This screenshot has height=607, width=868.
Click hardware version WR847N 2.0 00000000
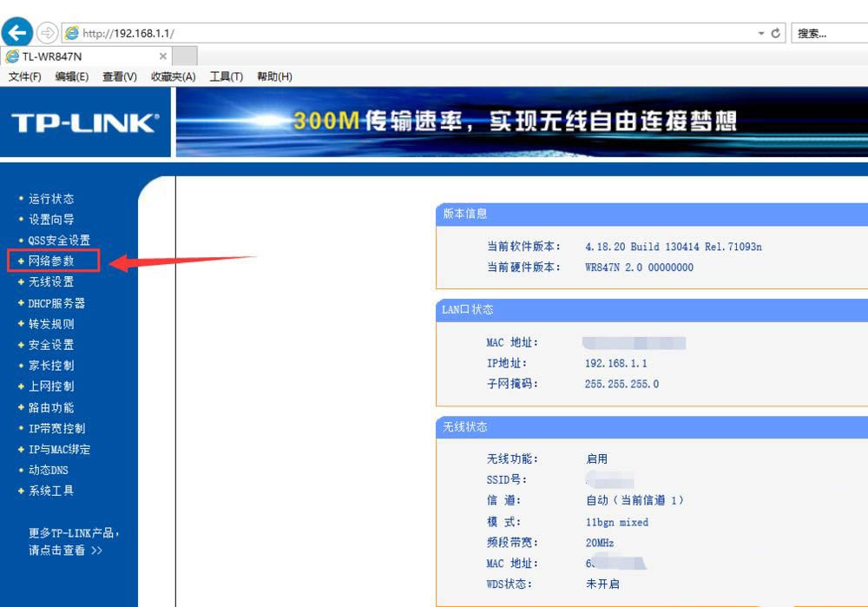[x=639, y=267]
